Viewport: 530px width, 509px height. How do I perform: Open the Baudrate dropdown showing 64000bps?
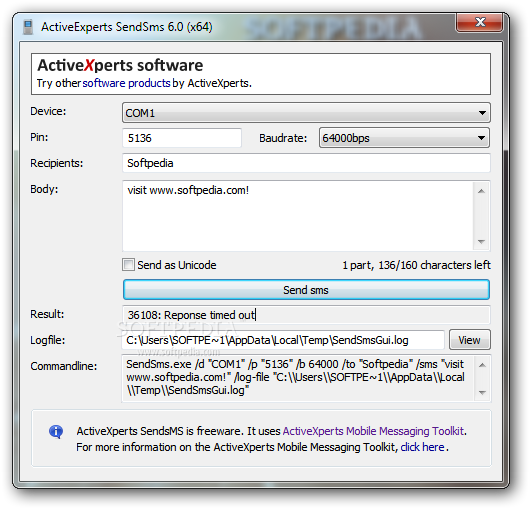coord(404,138)
